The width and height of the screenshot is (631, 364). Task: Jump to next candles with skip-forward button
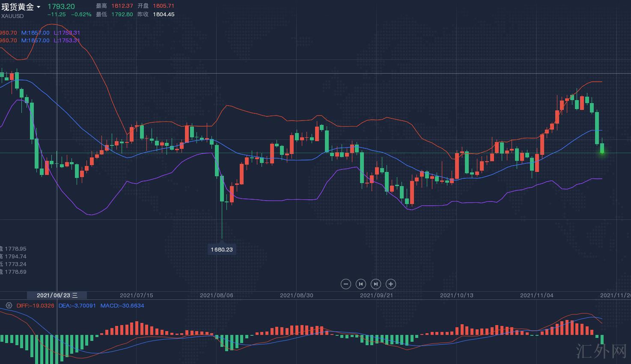point(376,284)
